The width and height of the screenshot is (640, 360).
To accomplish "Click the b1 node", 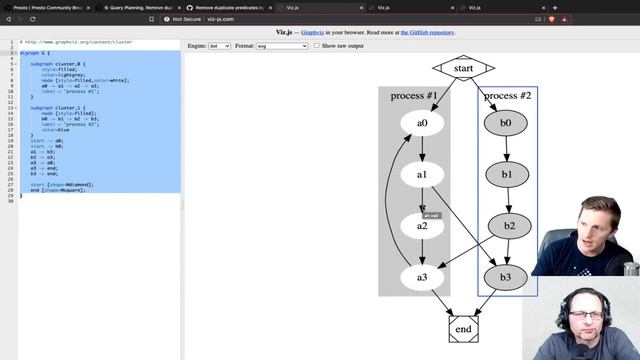I will tap(507, 174).
